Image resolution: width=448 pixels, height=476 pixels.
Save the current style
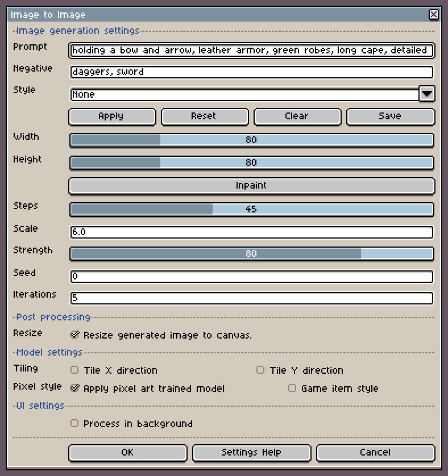coord(390,116)
